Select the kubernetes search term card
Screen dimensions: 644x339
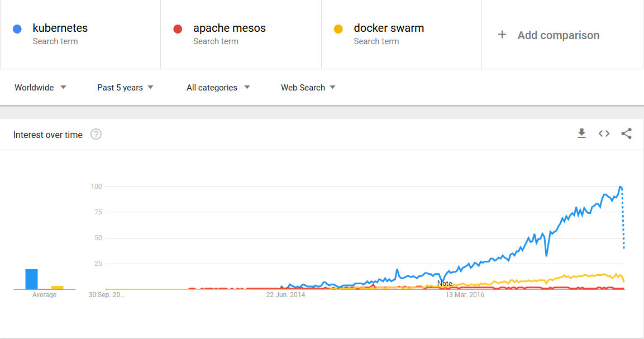point(80,34)
